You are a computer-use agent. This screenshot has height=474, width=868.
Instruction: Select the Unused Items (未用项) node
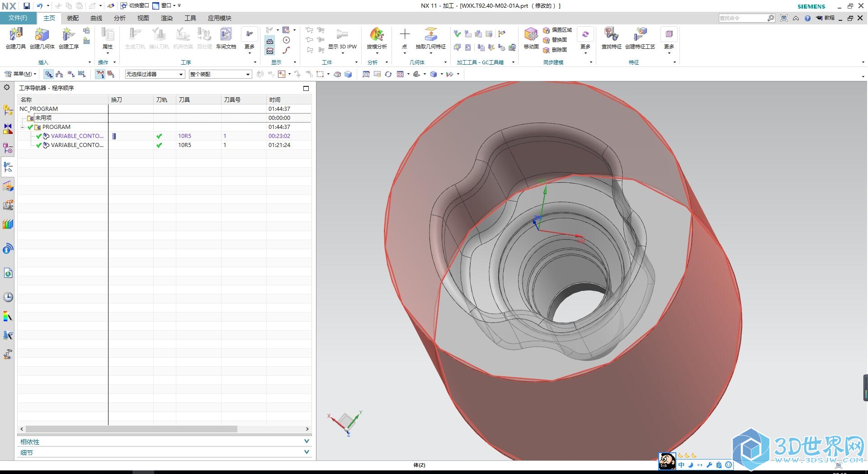[x=43, y=118]
